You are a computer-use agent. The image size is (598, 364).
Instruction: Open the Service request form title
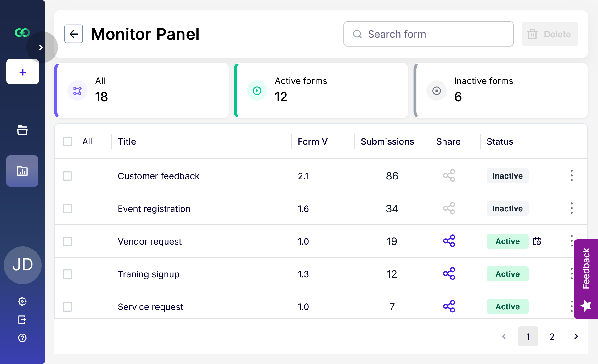tap(150, 307)
